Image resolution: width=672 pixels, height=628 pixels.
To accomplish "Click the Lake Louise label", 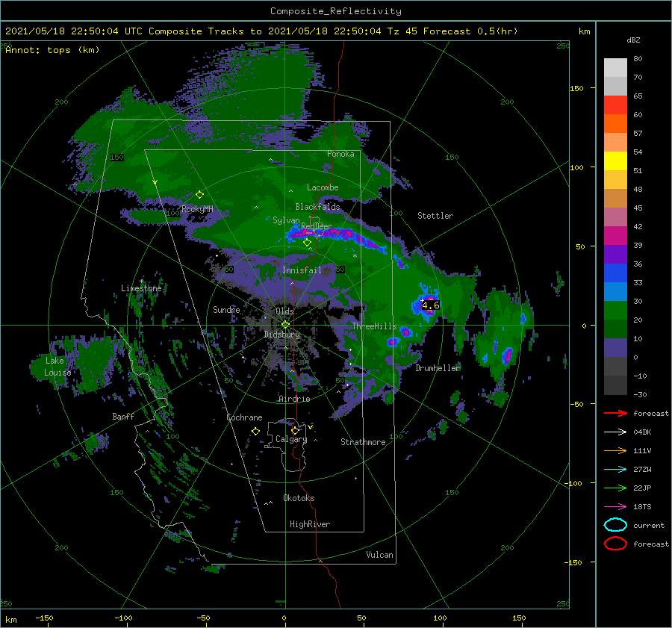I will [x=57, y=367].
